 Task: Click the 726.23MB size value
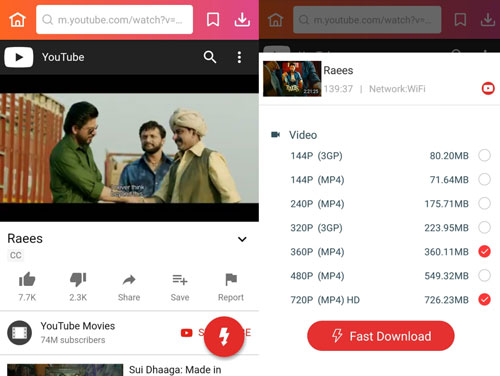(x=446, y=300)
